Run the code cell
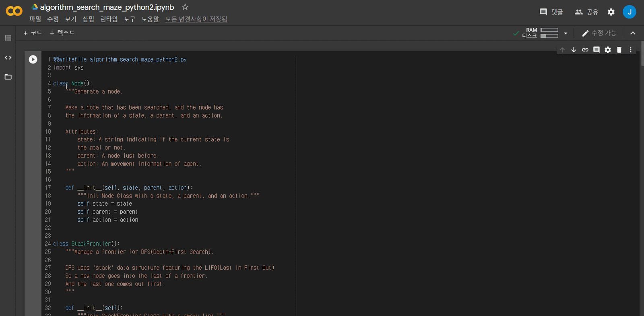 pyautogui.click(x=33, y=59)
